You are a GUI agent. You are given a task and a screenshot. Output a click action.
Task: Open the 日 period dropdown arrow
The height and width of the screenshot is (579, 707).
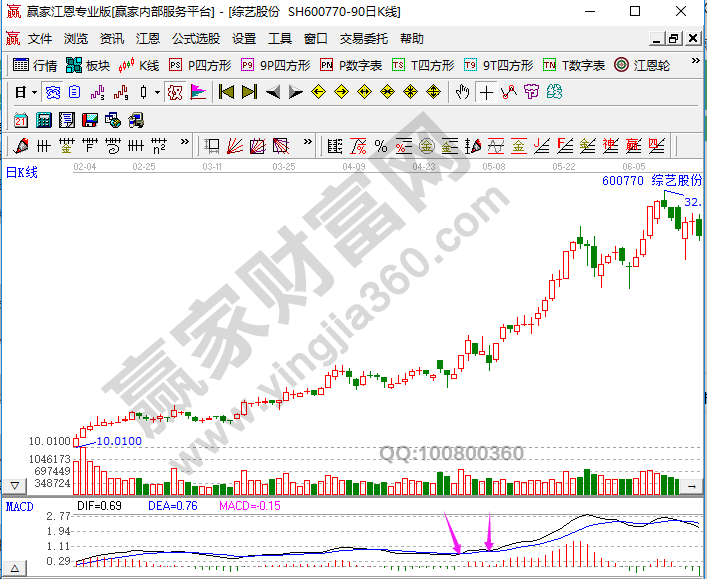(x=34, y=92)
